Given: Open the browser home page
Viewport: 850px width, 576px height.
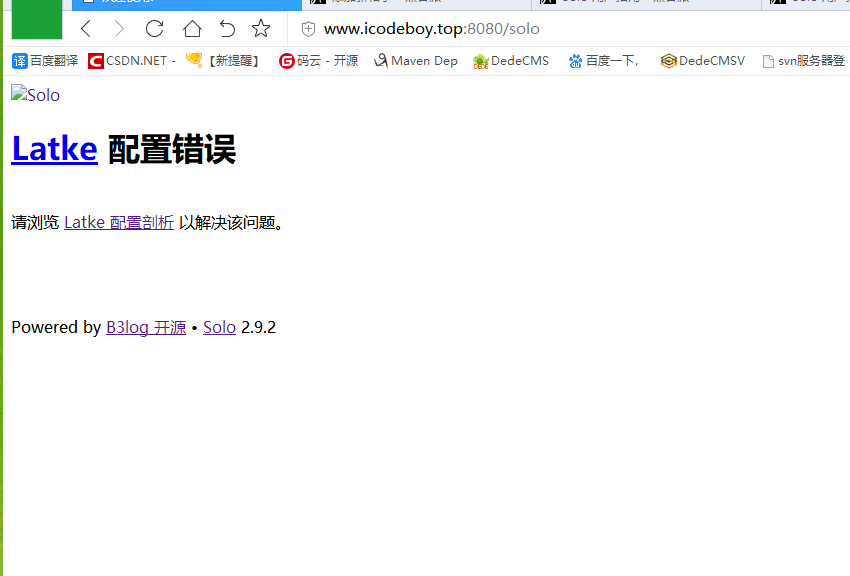Looking at the screenshot, I should point(192,29).
